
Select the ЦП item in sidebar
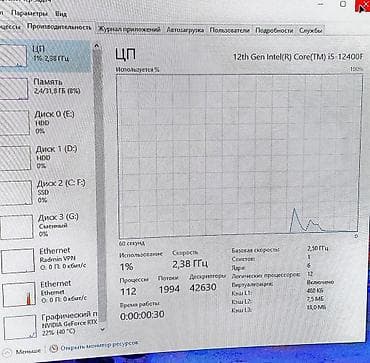pyautogui.click(x=45, y=56)
